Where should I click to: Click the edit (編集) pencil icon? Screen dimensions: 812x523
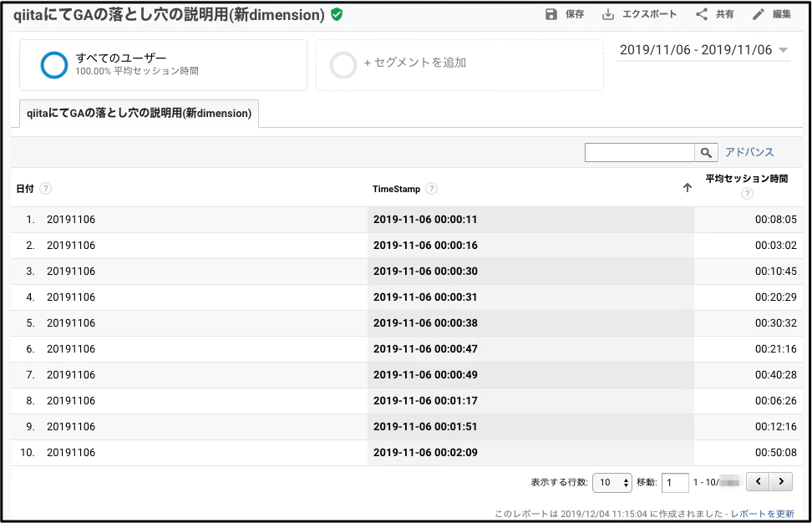759,14
